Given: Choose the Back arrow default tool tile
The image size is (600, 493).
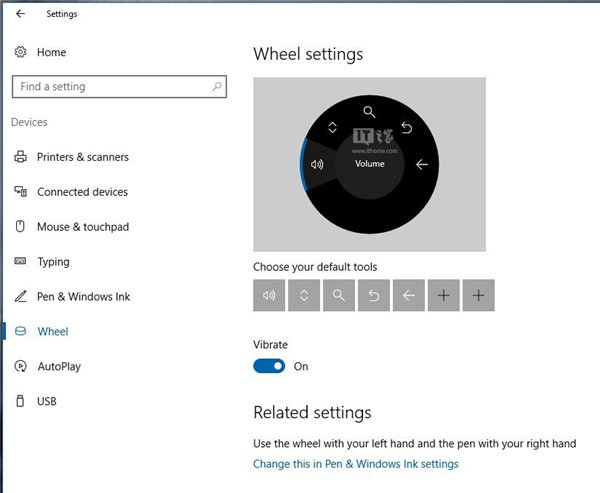Looking at the screenshot, I should 409,295.
